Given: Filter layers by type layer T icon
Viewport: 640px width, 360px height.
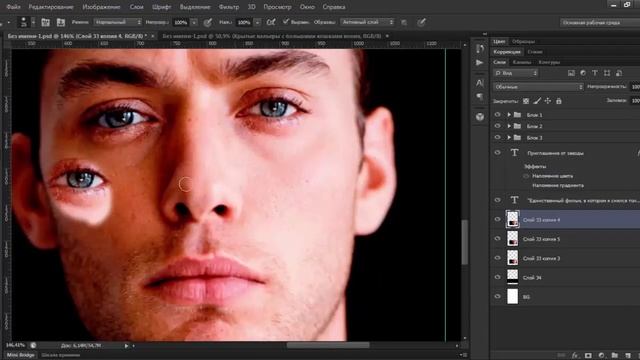Looking at the screenshot, I should 595,73.
